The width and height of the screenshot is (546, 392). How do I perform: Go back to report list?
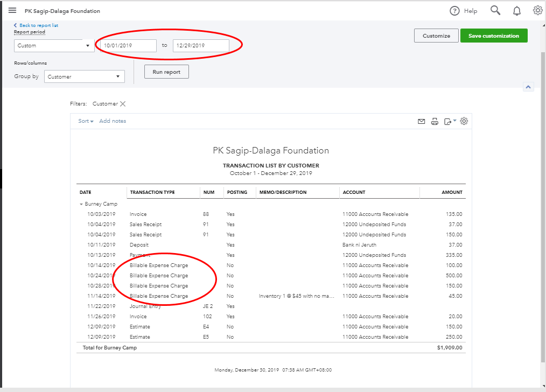click(36, 25)
